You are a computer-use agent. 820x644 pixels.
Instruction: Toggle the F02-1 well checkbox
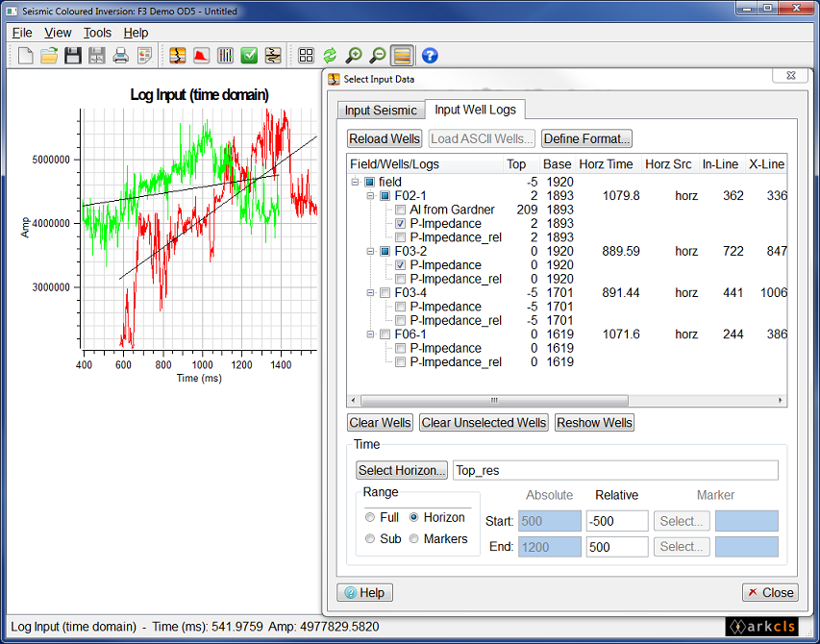385,196
